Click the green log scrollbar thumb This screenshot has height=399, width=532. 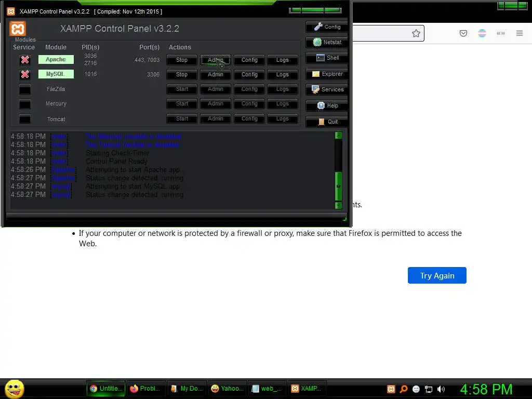coord(338,187)
